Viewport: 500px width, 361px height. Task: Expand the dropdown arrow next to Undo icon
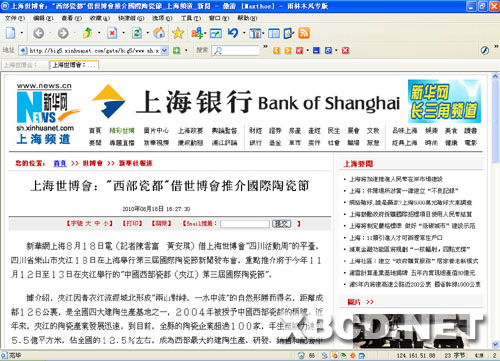point(244,33)
